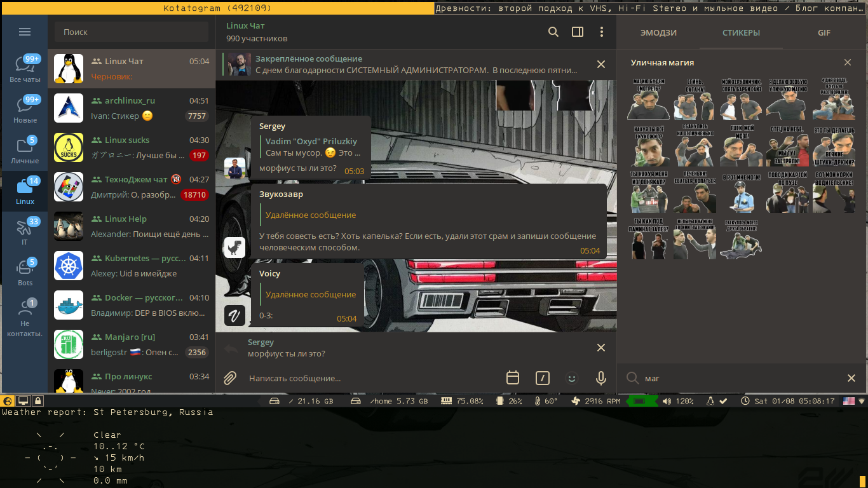868x488 pixels.
Task: Open the Linux sucks chat
Action: point(132,147)
